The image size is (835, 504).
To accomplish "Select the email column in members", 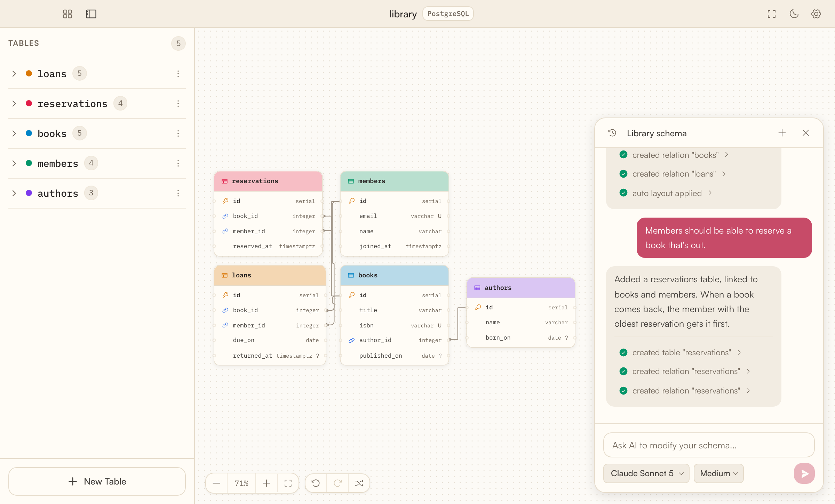I will 395,216.
